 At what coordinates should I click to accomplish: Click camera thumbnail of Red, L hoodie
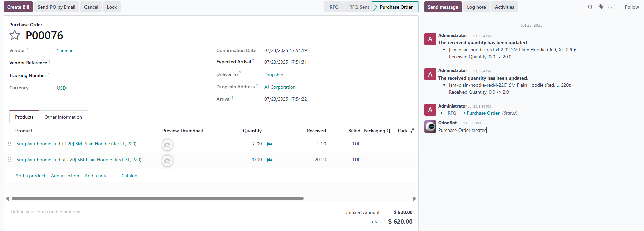coord(167,145)
